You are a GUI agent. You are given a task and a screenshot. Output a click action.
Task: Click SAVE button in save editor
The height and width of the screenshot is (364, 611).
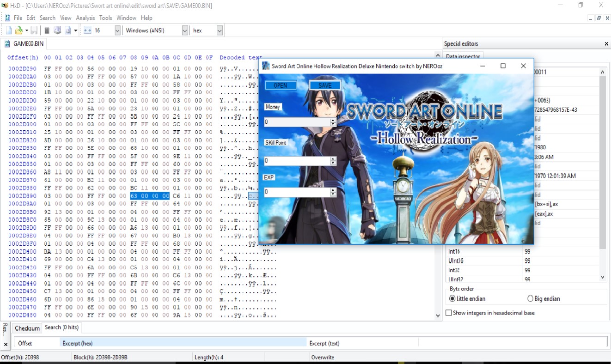[x=325, y=85]
